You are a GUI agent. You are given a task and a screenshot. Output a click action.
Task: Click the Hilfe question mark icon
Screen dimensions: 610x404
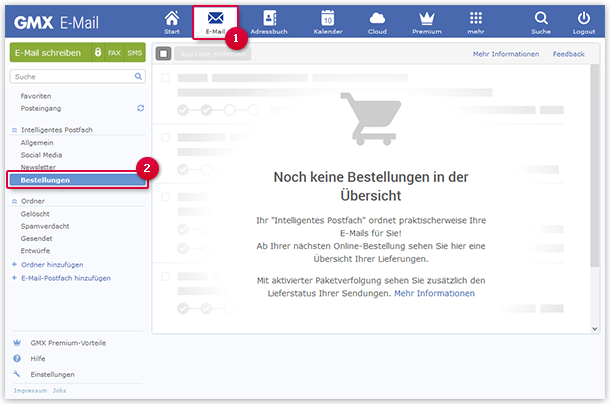pos(17,358)
